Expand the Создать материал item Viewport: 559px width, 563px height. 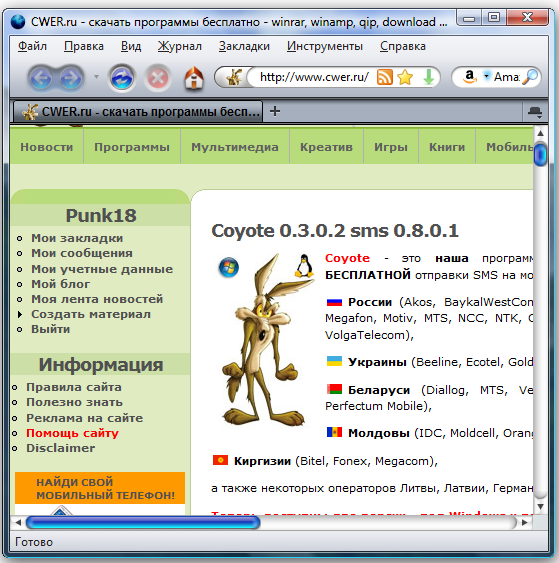(x=91, y=314)
